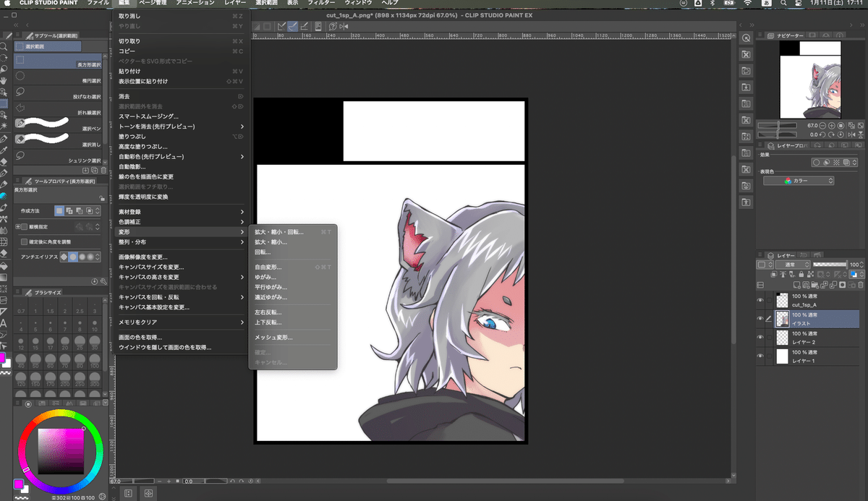Select the no anti-aliasing option button

(64, 257)
